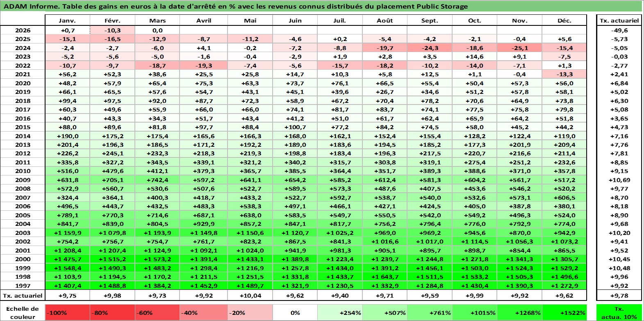The height and width of the screenshot is (321, 644).
Task: Select the table title starting 'ADAM Informe'
Action: point(236,6)
